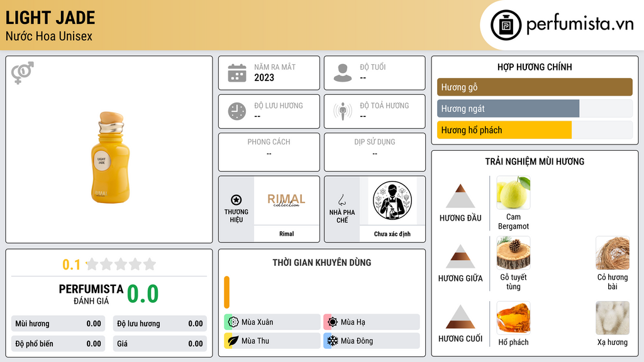Click the perfumista.vn site name

coord(580,25)
